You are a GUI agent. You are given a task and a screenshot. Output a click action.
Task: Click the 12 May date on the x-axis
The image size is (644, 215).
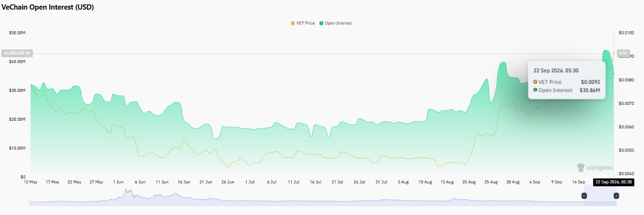(30, 182)
